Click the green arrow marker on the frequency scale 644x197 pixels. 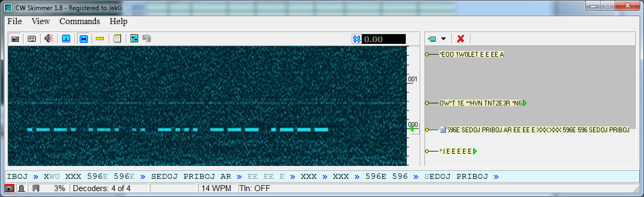coord(413,129)
